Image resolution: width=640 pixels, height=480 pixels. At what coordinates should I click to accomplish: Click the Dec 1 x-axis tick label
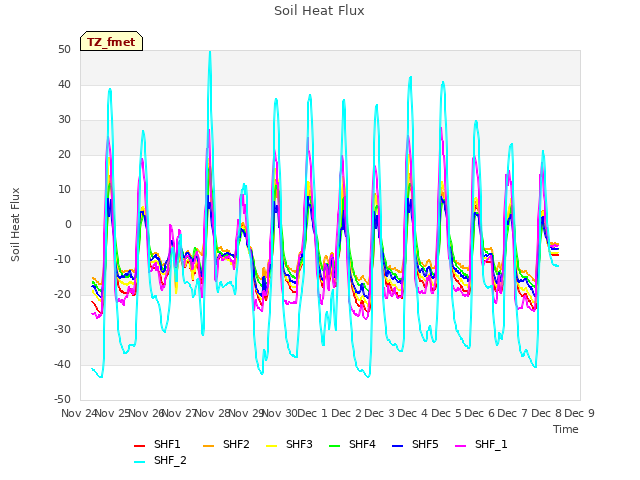pyautogui.click(x=312, y=414)
